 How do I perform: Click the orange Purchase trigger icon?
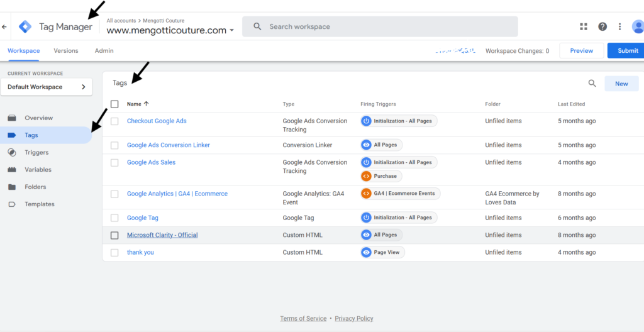pos(367,176)
